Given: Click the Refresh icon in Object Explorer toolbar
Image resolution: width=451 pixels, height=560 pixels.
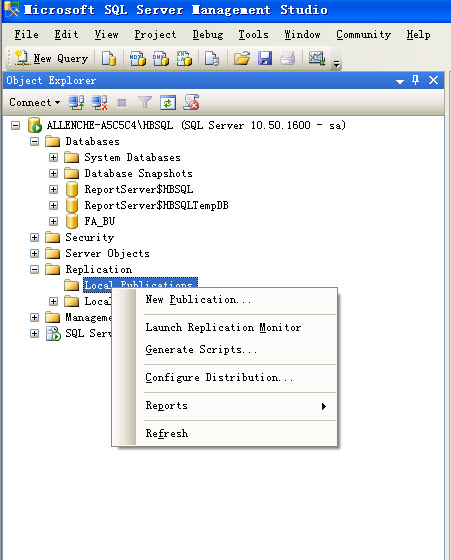Looking at the screenshot, I should (x=168, y=103).
